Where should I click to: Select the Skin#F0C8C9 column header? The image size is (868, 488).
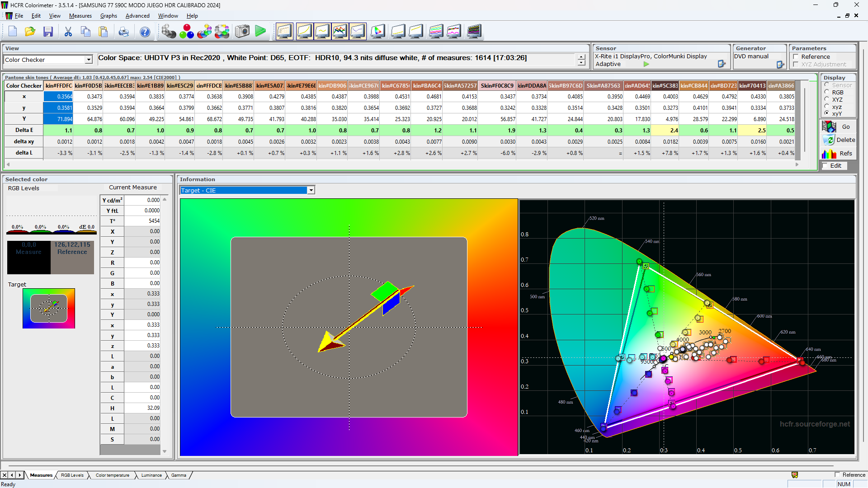pyautogui.click(x=497, y=85)
